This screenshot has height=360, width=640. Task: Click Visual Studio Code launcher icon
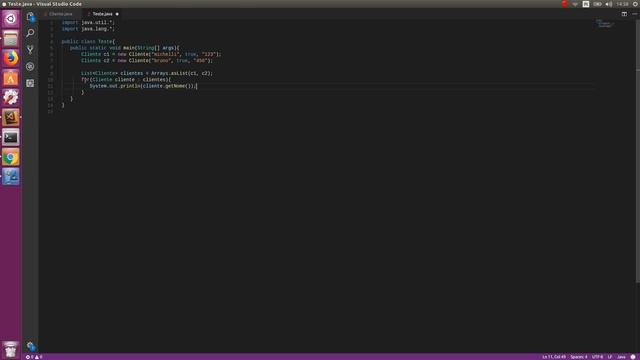11,118
